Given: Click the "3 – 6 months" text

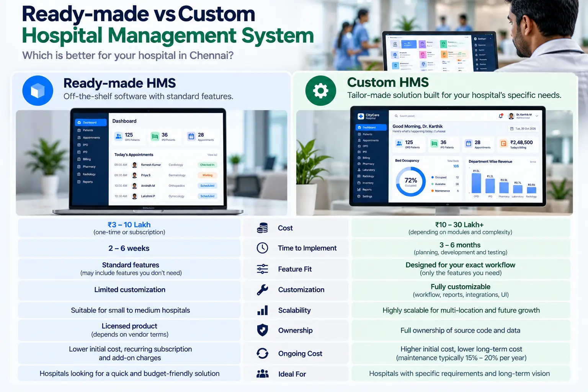Looking at the screenshot, I should (460, 245).
